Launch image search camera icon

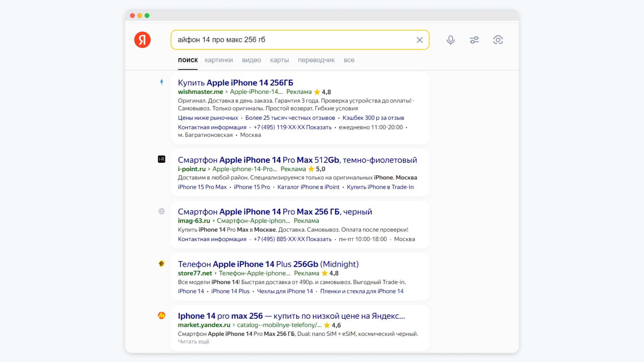pos(498,40)
